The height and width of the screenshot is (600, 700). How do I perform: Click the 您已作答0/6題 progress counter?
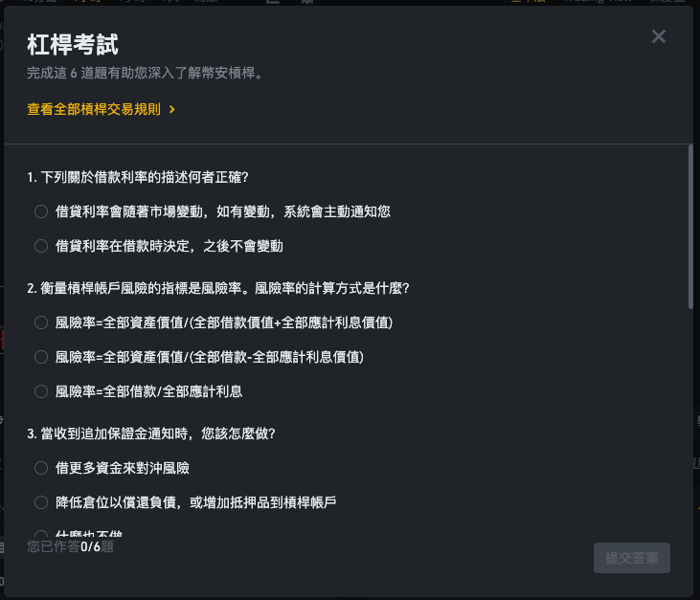tap(71, 546)
